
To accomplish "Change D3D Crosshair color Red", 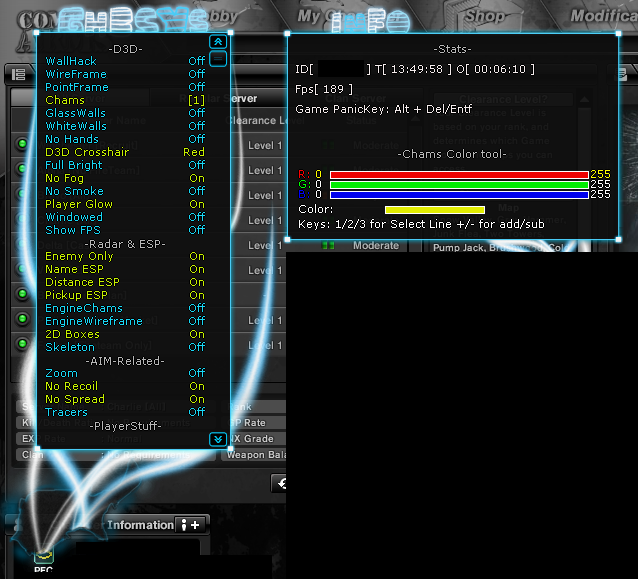I will click(194, 152).
